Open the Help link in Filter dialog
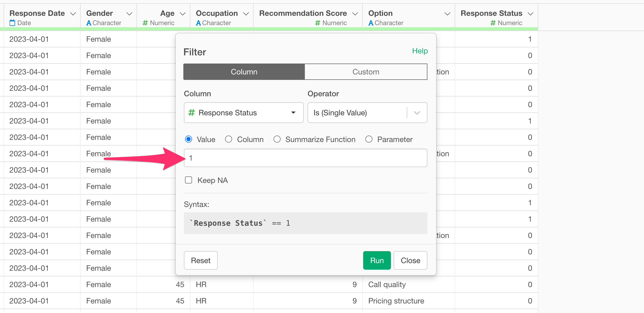The height and width of the screenshot is (313, 644). 420,51
